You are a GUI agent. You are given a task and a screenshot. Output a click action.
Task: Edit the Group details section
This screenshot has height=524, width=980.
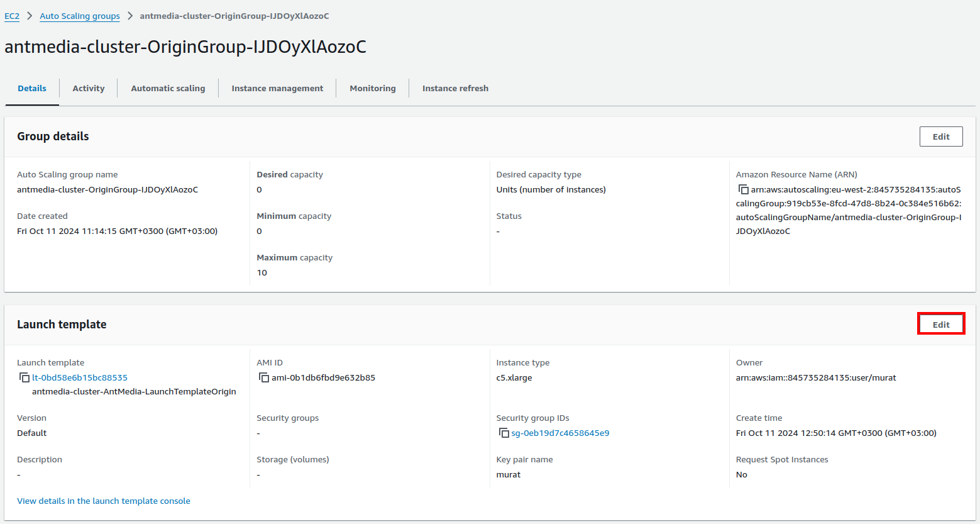tap(941, 137)
